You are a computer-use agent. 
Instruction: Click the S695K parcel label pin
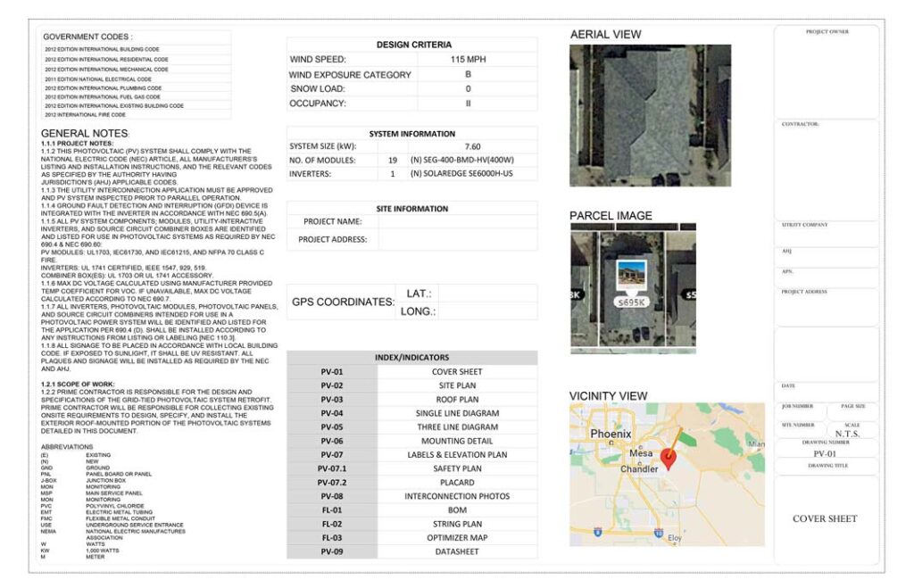pos(633,302)
